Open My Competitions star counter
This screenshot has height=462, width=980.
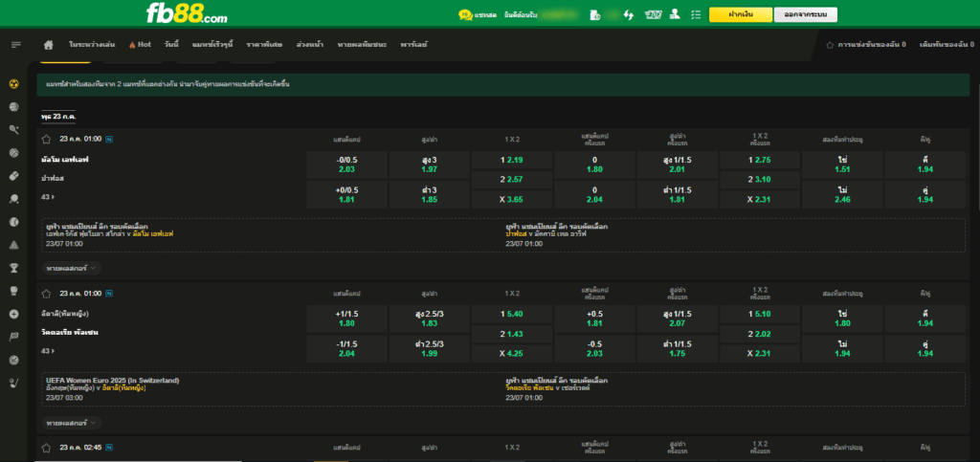click(x=865, y=44)
